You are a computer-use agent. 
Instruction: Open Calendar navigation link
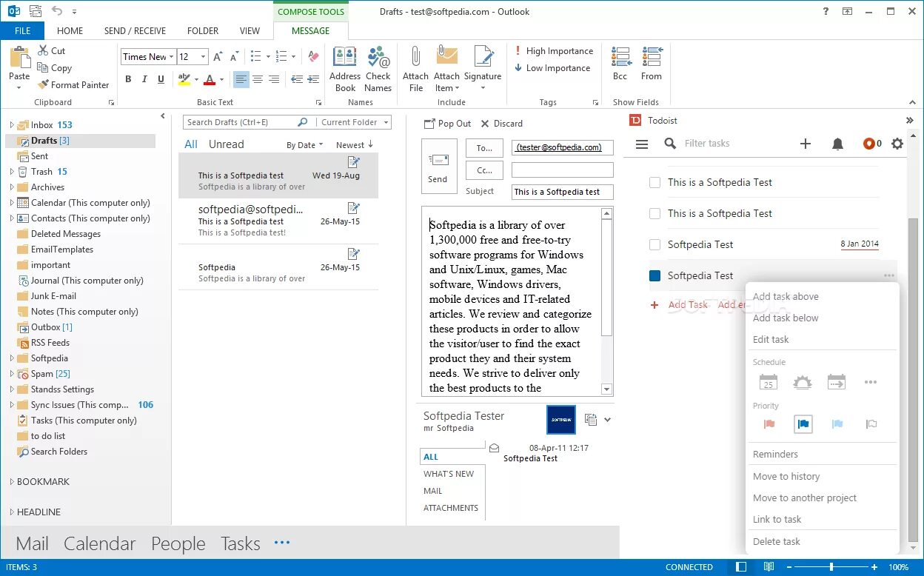tap(100, 543)
